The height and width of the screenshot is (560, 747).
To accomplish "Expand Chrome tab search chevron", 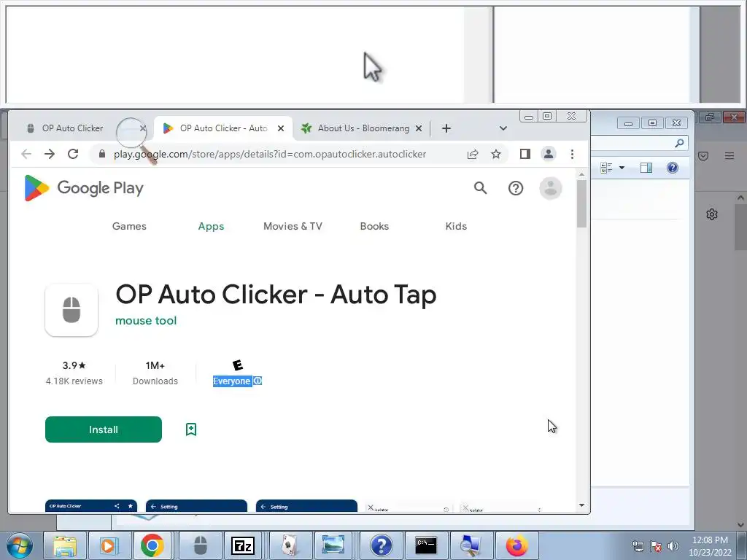I will click(x=503, y=128).
